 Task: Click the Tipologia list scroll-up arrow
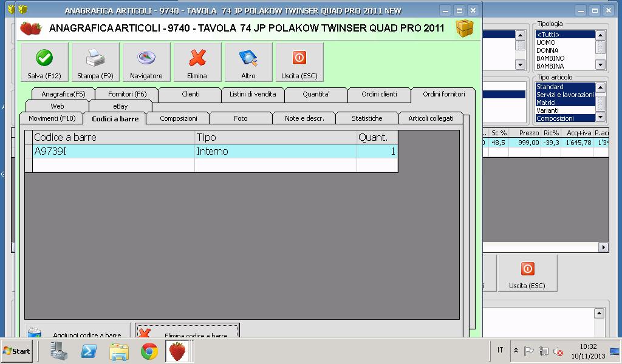click(x=600, y=35)
